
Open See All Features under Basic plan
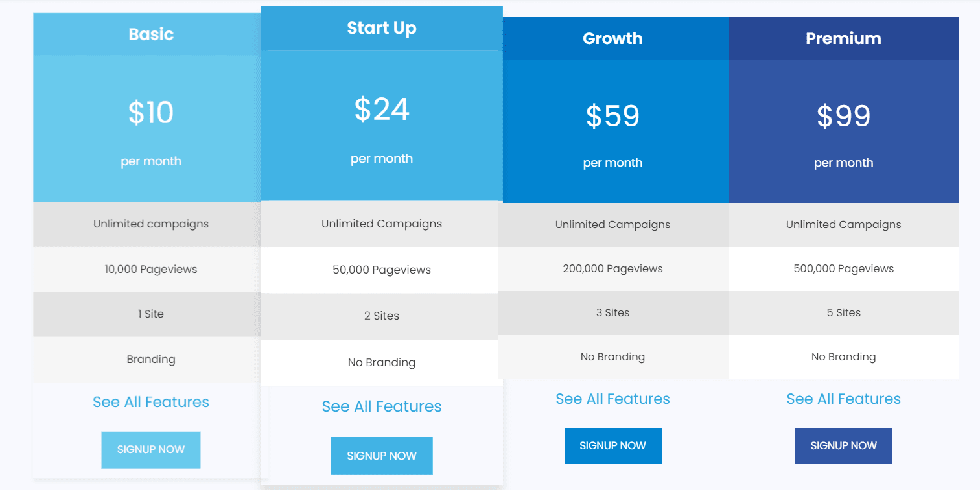(150, 402)
